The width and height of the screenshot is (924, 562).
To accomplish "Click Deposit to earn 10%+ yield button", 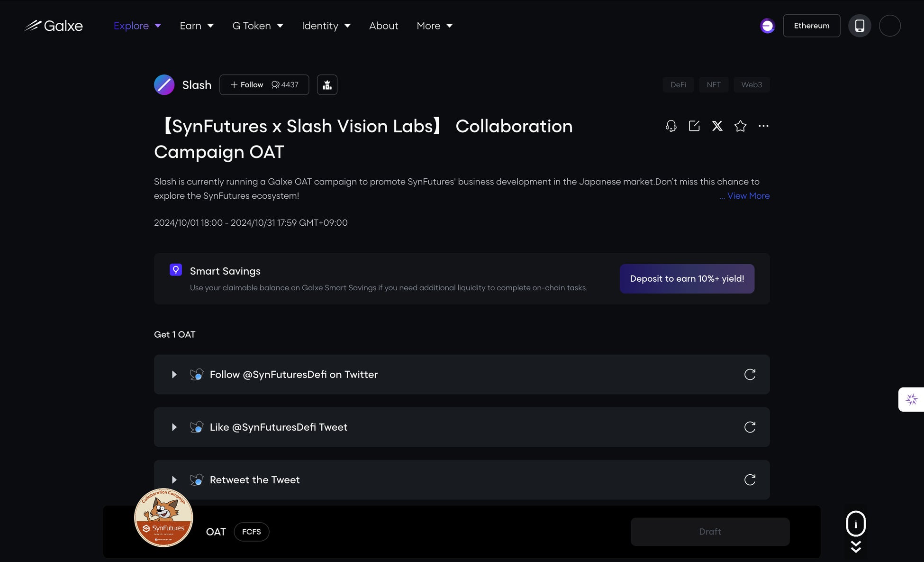I will (687, 279).
